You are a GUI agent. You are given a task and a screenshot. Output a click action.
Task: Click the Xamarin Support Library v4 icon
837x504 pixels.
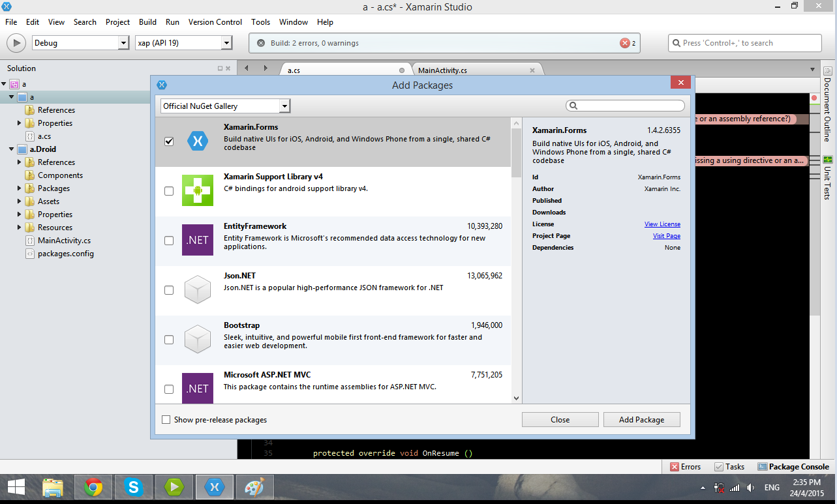(198, 190)
